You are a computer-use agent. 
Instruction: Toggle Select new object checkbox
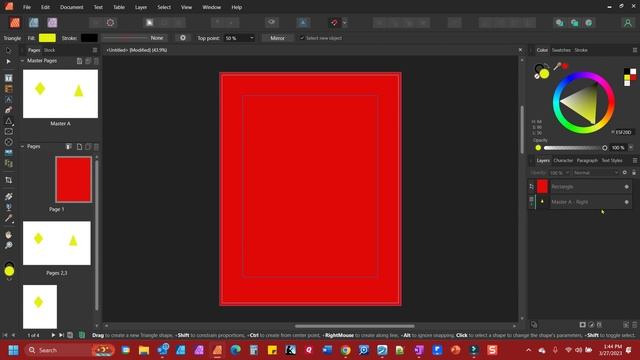(302, 38)
